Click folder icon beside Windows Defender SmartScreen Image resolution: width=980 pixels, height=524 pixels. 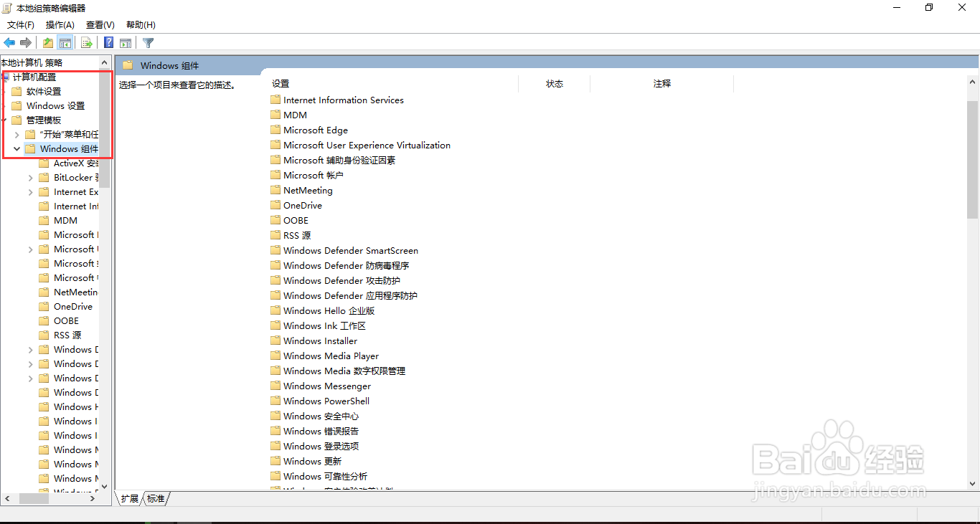(275, 250)
